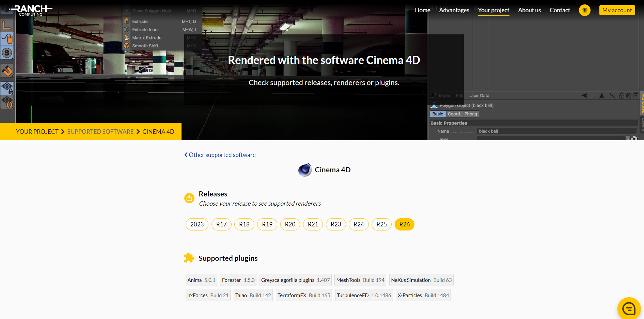This screenshot has height=319, width=644.
Task: Select release R19
Action: [x=267, y=224]
